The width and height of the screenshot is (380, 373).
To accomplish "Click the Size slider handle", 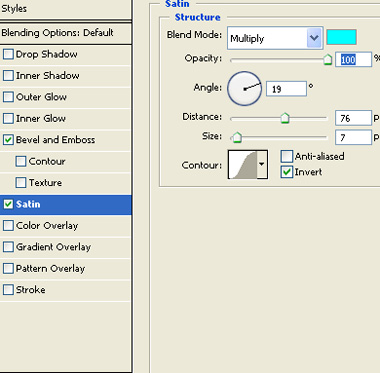I will [237, 137].
